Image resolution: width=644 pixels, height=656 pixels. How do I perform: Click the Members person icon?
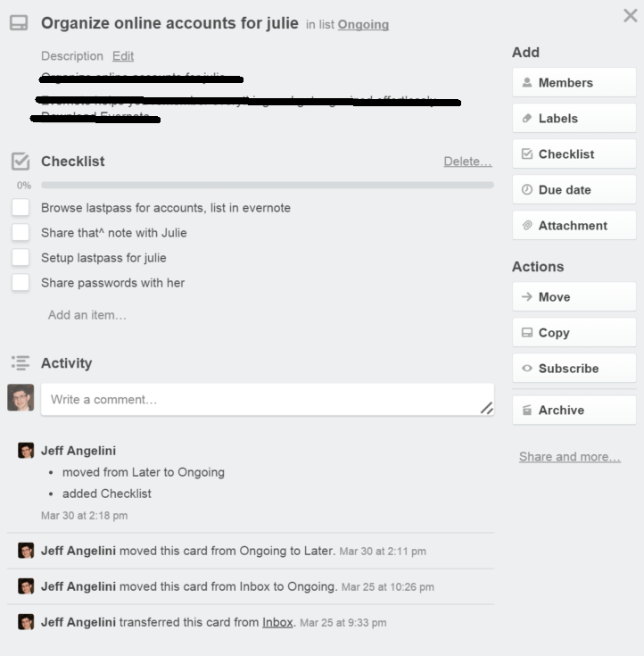click(x=526, y=83)
